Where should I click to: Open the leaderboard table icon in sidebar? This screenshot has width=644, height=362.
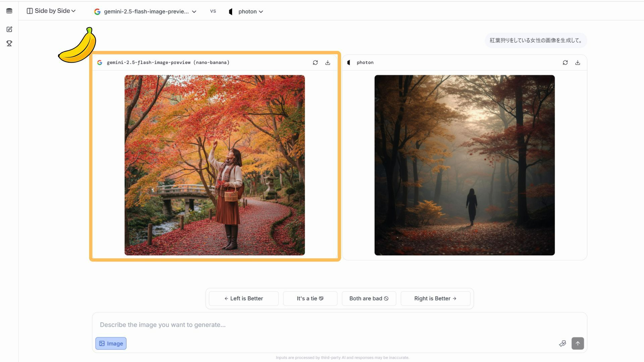point(9,11)
